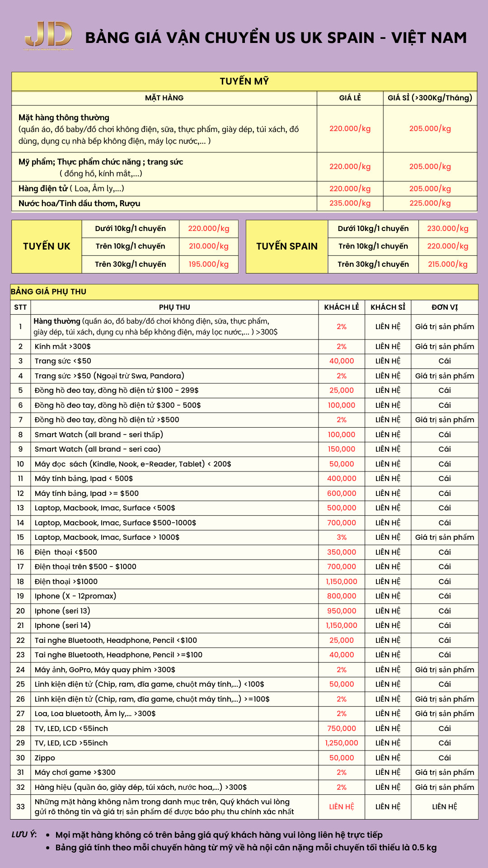488x868 pixels.
Task: Select the TUYẾN SPAIN label cell
Action: [x=286, y=246]
